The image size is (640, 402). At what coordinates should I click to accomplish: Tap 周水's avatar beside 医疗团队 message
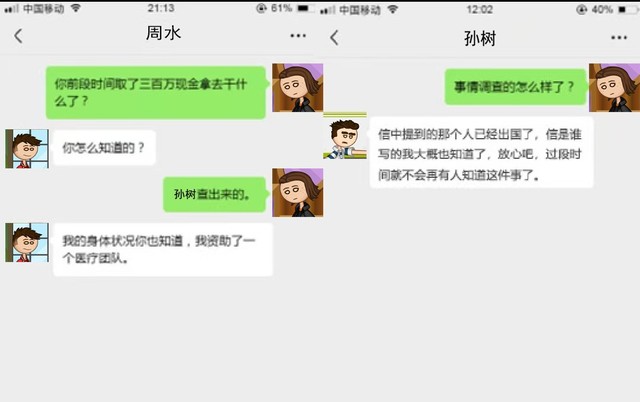pyautogui.click(x=27, y=242)
